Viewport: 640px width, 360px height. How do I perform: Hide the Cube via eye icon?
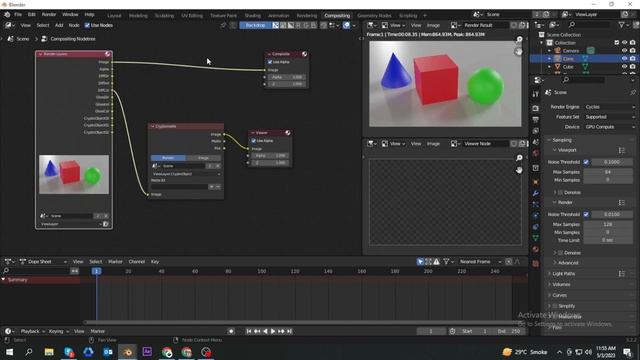click(624, 67)
